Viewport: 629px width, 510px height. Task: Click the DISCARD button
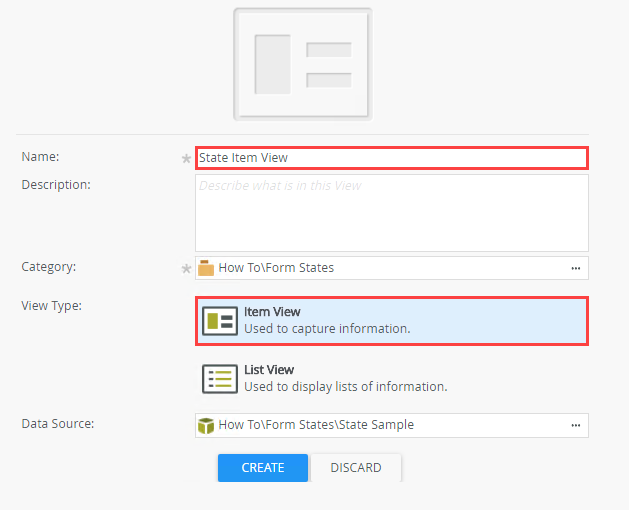[x=356, y=467]
